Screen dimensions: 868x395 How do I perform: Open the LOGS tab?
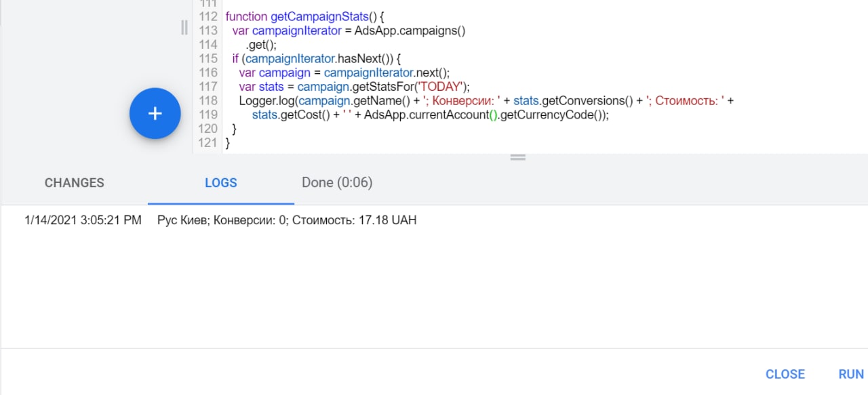[221, 183]
